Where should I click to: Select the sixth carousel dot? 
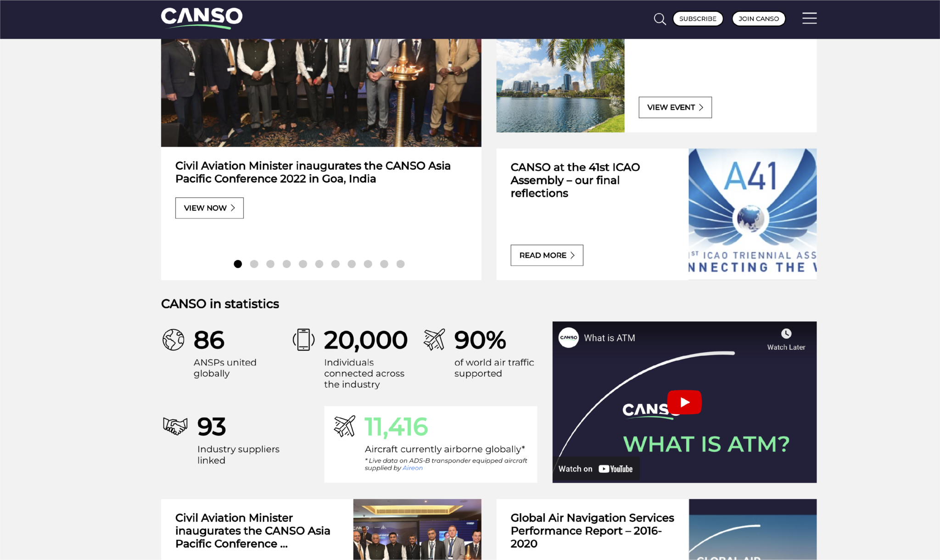(319, 264)
